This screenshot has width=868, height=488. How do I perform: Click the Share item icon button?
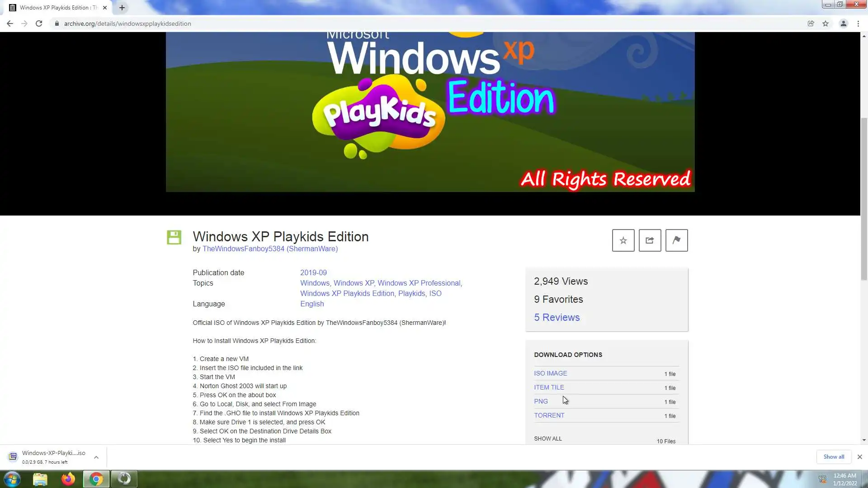[650, 240]
